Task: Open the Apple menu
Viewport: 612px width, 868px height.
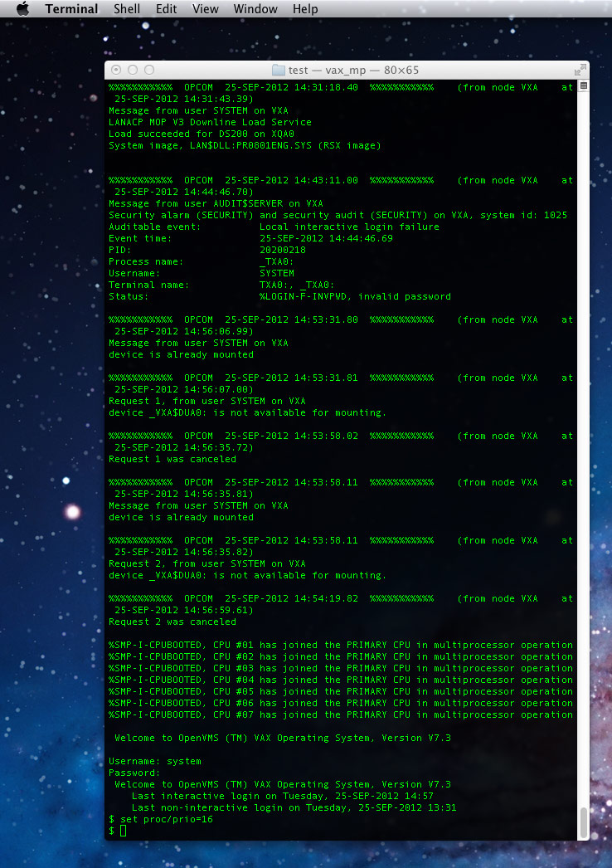Action: [x=22, y=9]
